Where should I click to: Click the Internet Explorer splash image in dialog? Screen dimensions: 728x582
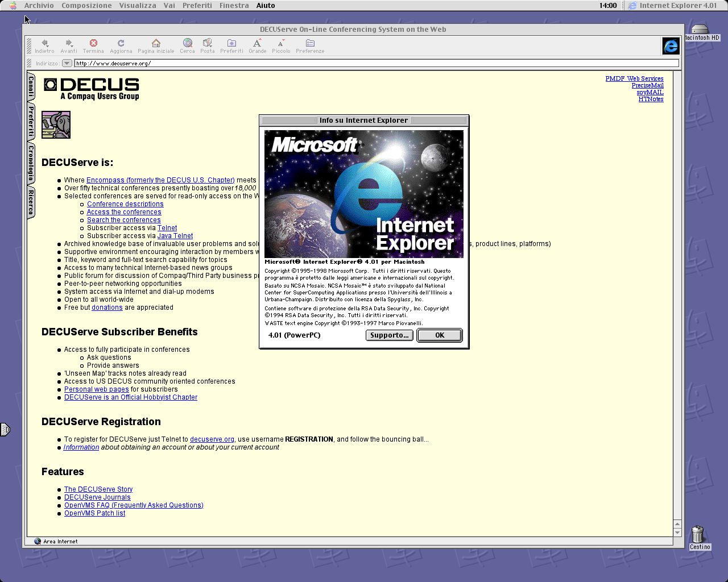[x=364, y=194]
